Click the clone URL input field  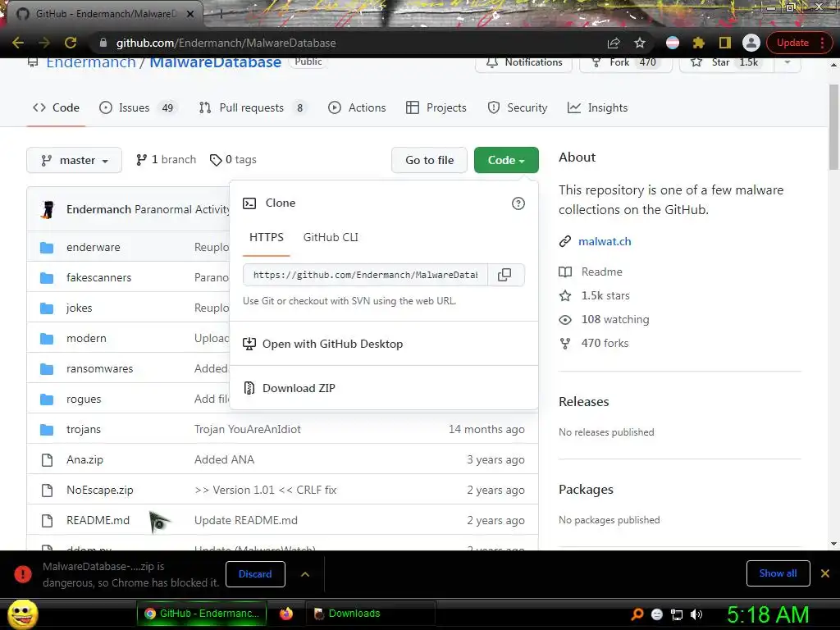[365, 275]
